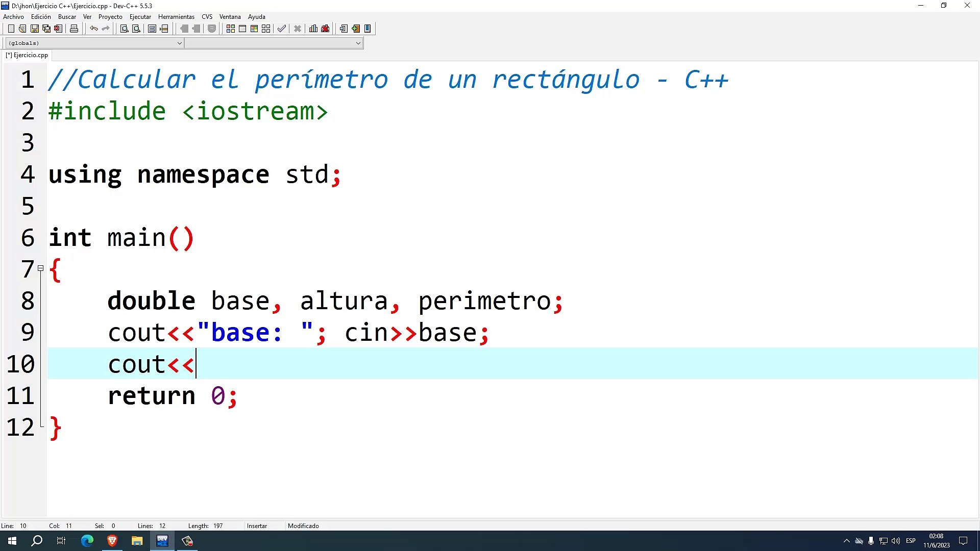Undo last edit with toolbar arrow
The image size is (980, 551).
94,29
